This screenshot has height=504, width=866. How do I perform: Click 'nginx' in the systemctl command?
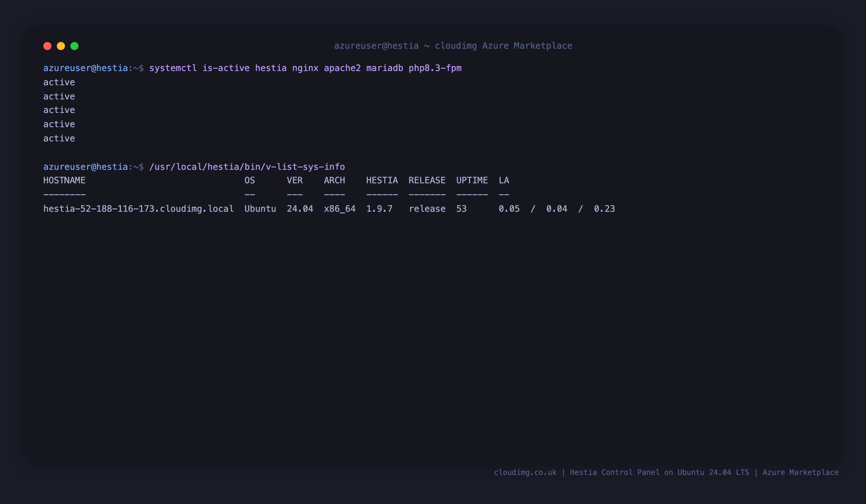coord(305,68)
